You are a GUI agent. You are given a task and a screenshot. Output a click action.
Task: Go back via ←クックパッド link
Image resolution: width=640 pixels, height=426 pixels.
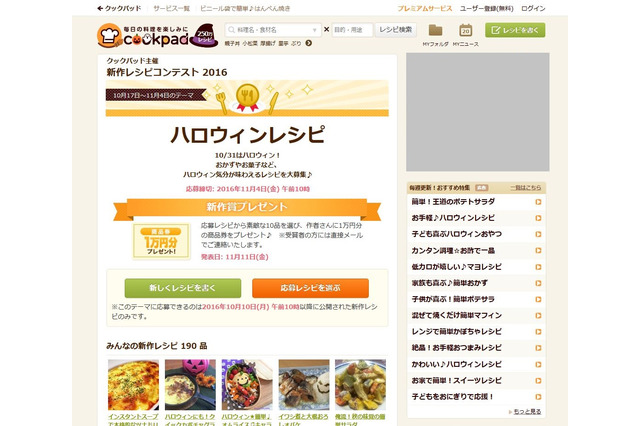pyautogui.click(x=119, y=8)
